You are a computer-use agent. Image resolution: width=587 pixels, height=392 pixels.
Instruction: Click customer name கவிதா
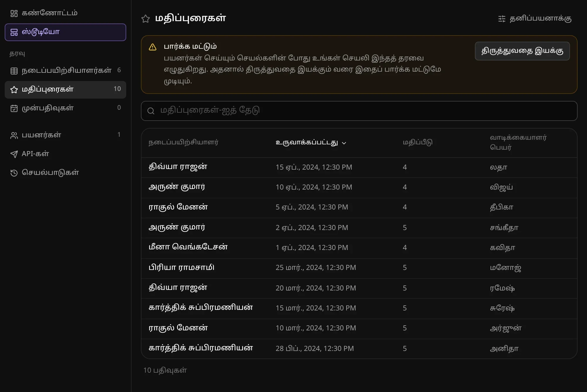pyautogui.click(x=502, y=248)
